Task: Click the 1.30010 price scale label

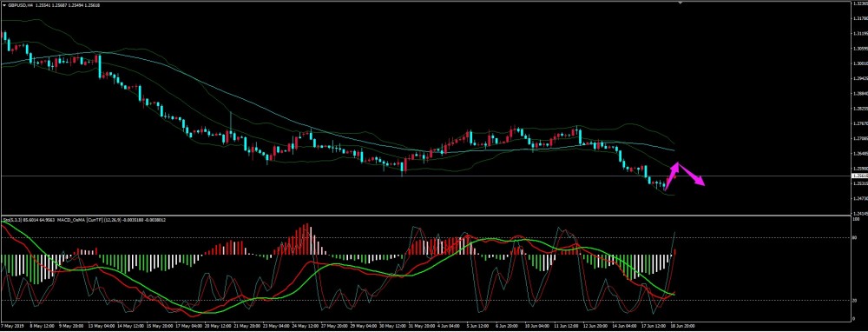Action: click(x=861, y=63)
